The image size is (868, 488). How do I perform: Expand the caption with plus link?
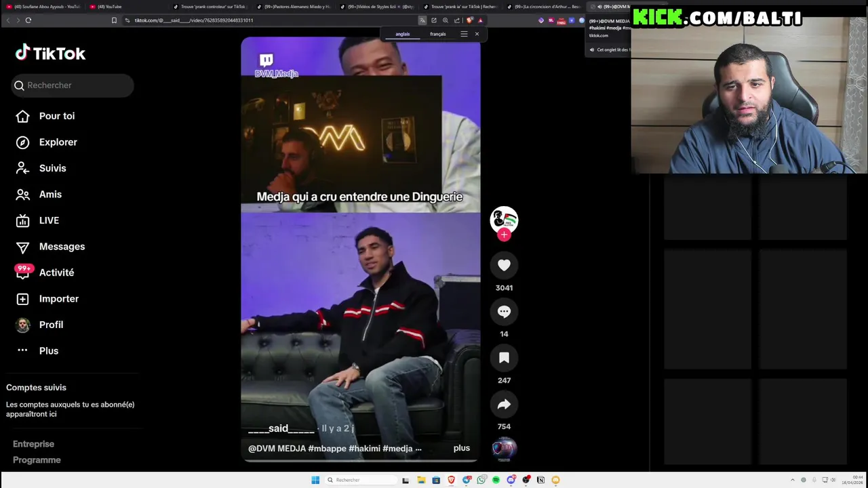pyautogui.click(x=462, y=448)
